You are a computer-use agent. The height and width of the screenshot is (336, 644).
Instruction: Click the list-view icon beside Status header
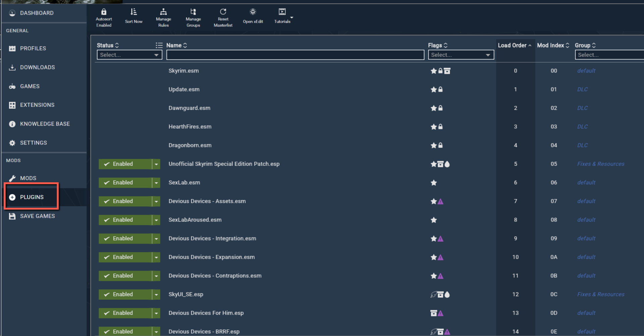159,45
